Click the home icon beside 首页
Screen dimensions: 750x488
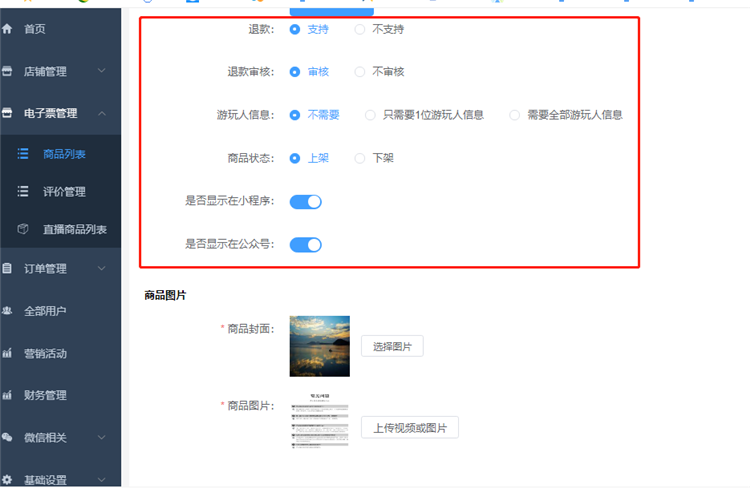8,29
